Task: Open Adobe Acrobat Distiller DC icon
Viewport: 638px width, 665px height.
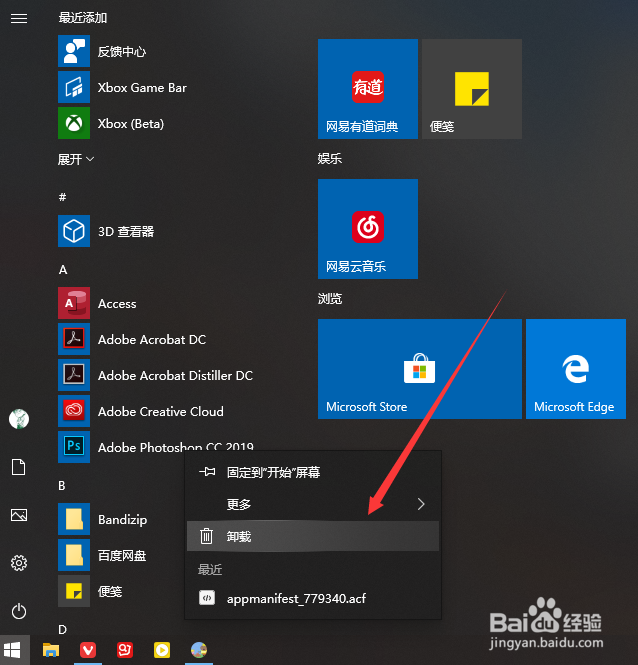Action: 74,375
